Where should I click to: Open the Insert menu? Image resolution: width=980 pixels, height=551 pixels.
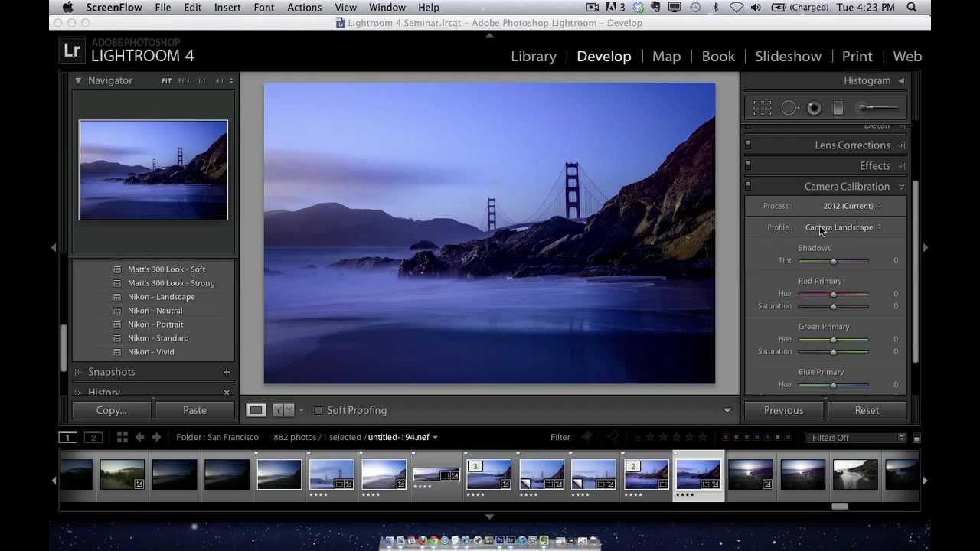pyautogui.click(x=227, y=7)
